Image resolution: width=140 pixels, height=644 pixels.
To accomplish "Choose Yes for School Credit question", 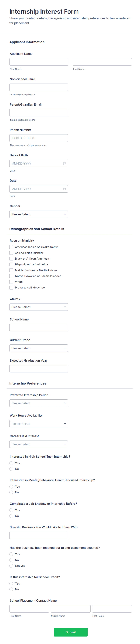I will [x=11, y=583].
